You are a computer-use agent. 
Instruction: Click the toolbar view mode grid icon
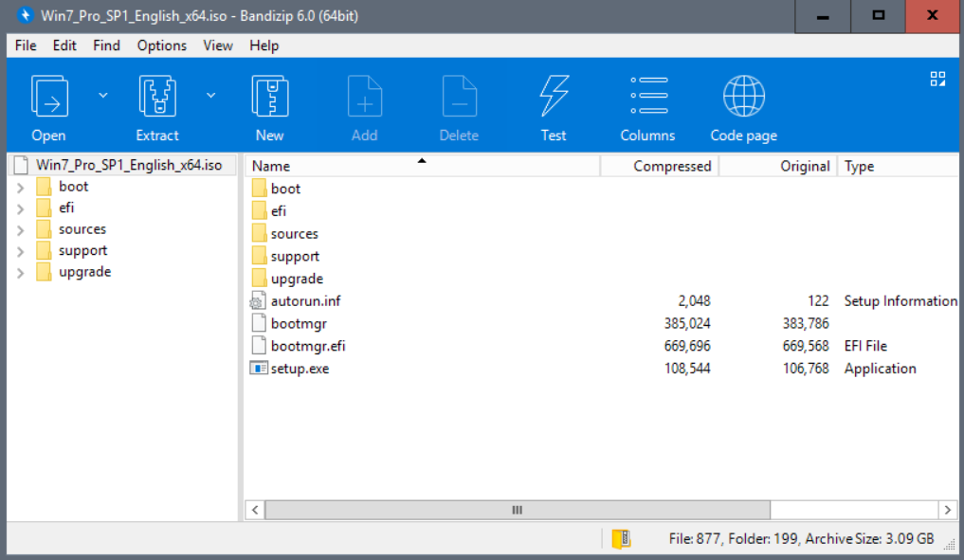click(937, 79)
